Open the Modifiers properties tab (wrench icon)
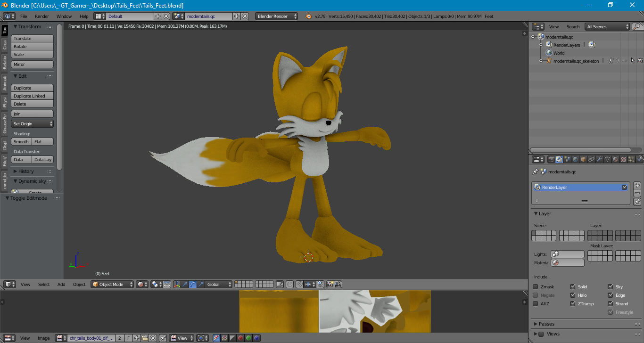Image resolution: width=644 pixels, height=343 pixels. click(599, 160)
